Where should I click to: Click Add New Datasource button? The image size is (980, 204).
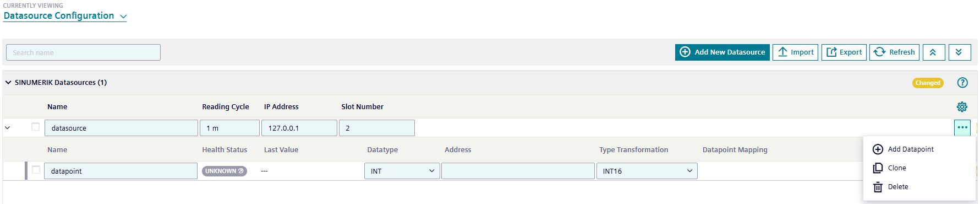(x=722, y=52)
